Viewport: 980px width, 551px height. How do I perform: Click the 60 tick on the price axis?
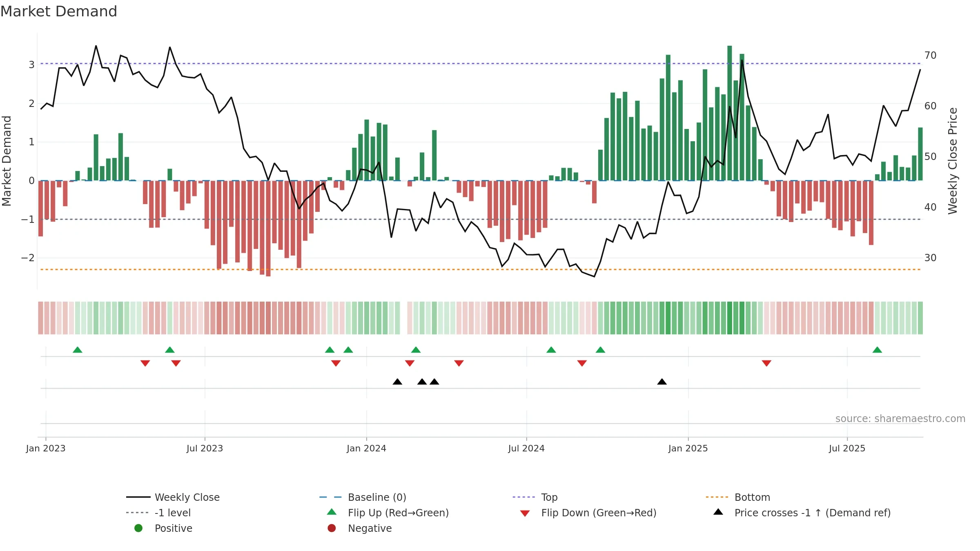point(931,106)
